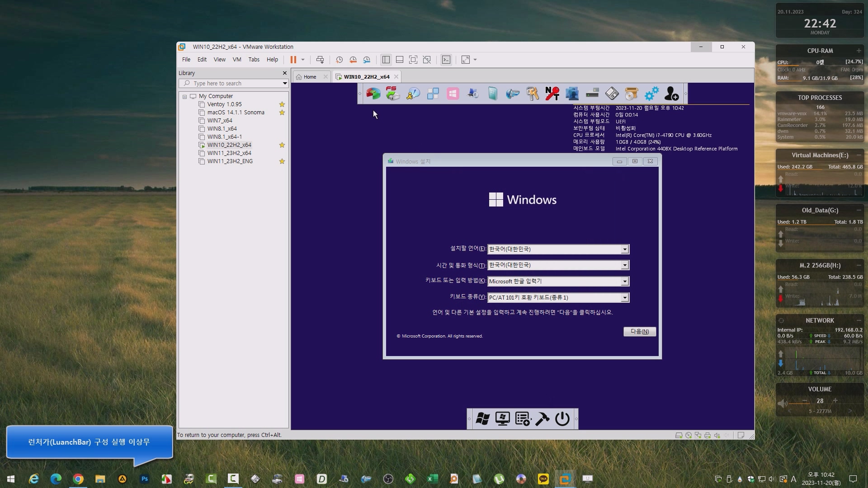Open the blue gears settings icon

click(651, 94)
